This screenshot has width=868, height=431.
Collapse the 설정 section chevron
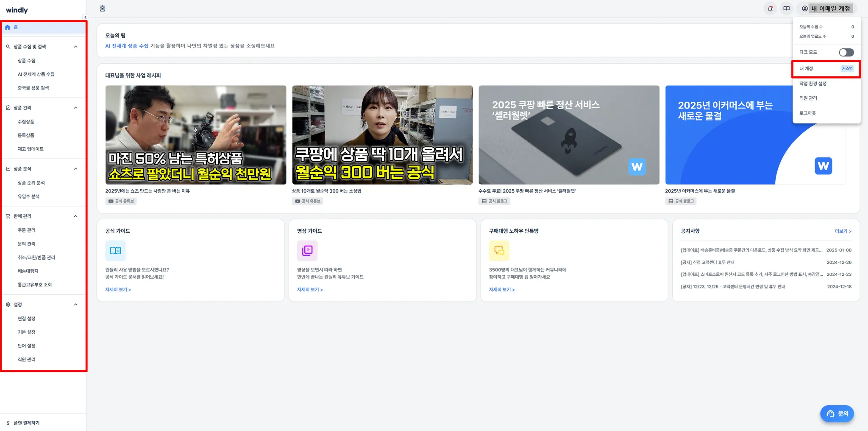click(x=76, y=305)
